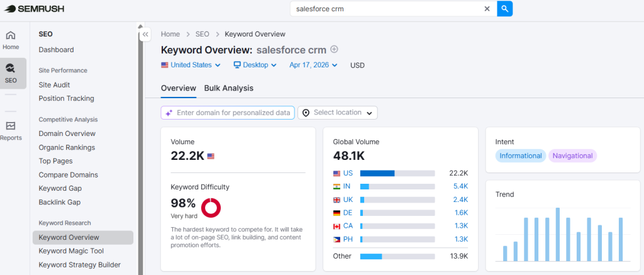The height and width of the screenshot is (275, 644).
Task: Switch to the Bulk Analysis tab
Action: point(229,88)
